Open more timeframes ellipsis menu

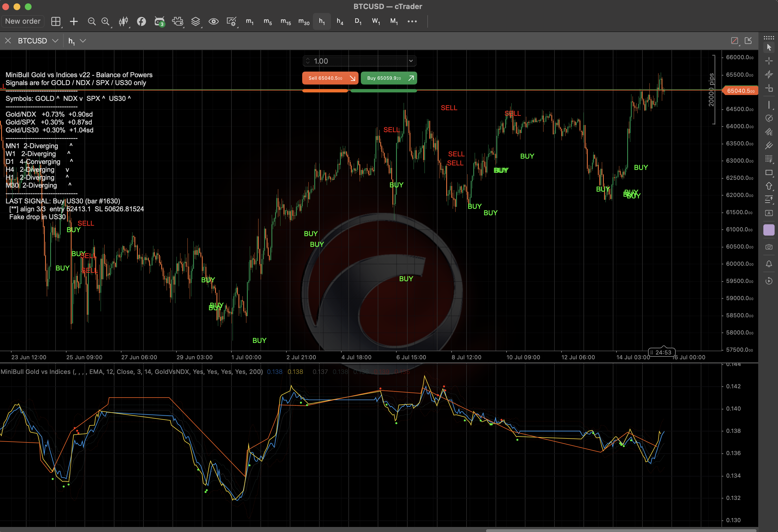coord(412,21)
